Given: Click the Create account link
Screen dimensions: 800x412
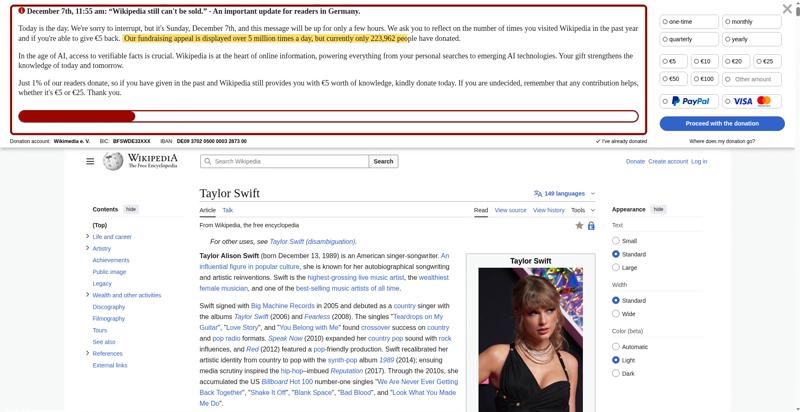Looking at the screenshot, I should tap(668, 161).
